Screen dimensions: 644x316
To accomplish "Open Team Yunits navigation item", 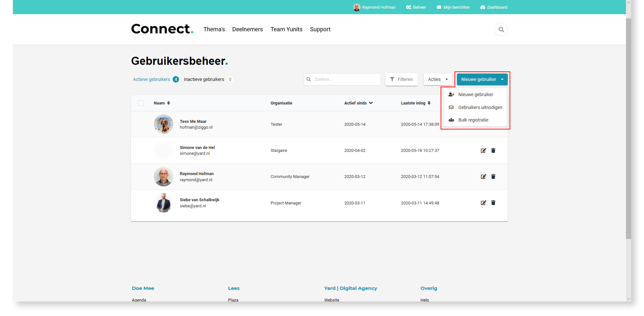I will tap(286, 29).
